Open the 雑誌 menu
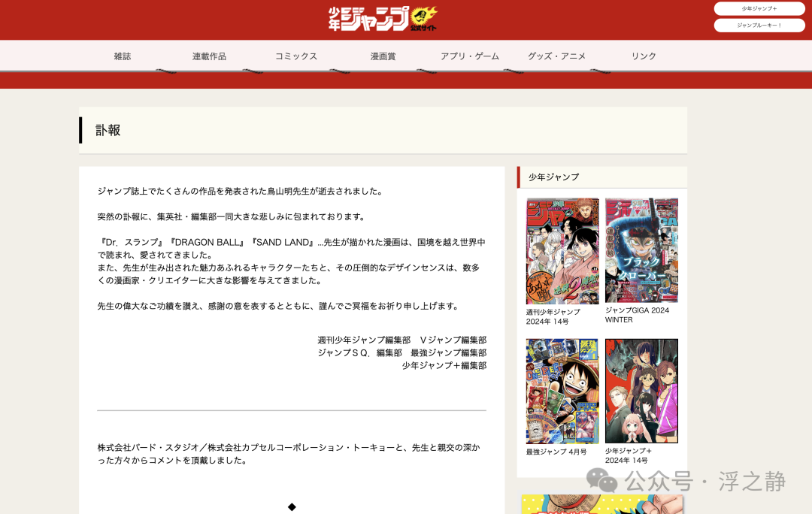The height and width of the screenshot is (514, 812). click(x=123, y=56)
